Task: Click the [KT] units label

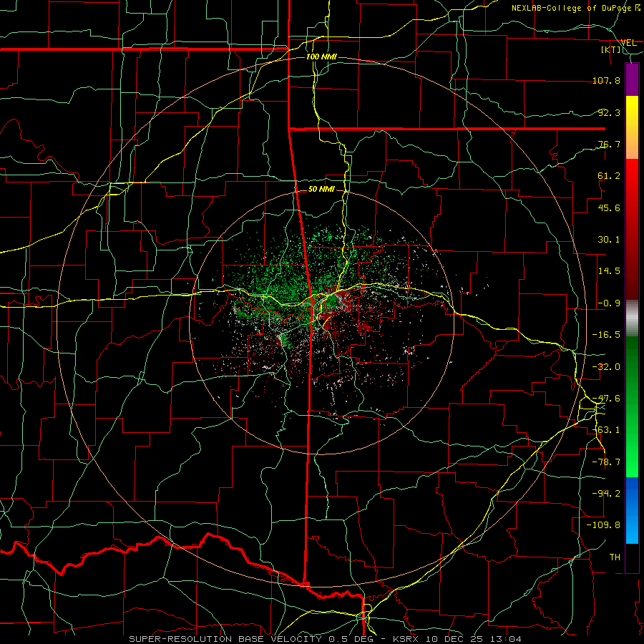Action: coord(611,49)
